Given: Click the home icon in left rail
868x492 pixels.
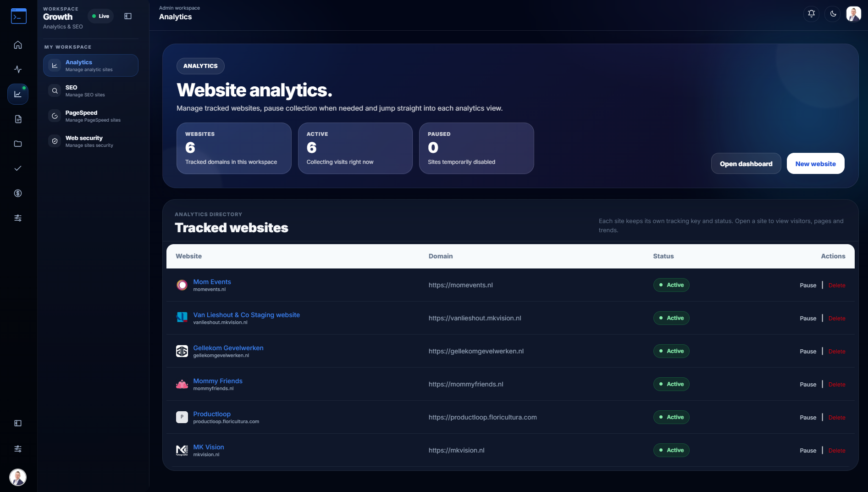Looking at the screenshot, I should pos(18,45).
